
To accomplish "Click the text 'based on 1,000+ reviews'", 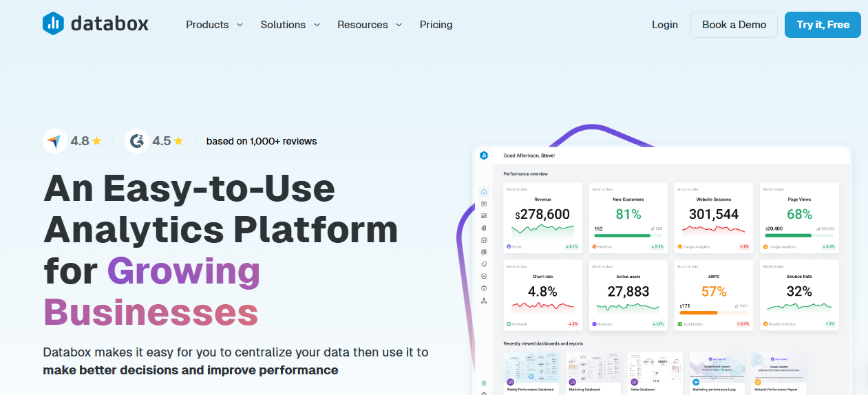I will click(262, 141).
